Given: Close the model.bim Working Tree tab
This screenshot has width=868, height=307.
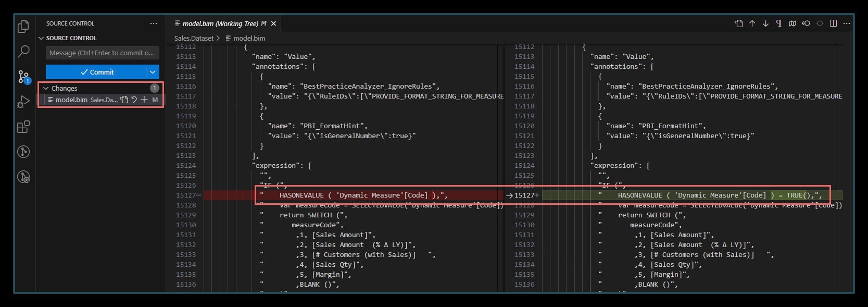Looking at the screenshot, I should [273, 23].
